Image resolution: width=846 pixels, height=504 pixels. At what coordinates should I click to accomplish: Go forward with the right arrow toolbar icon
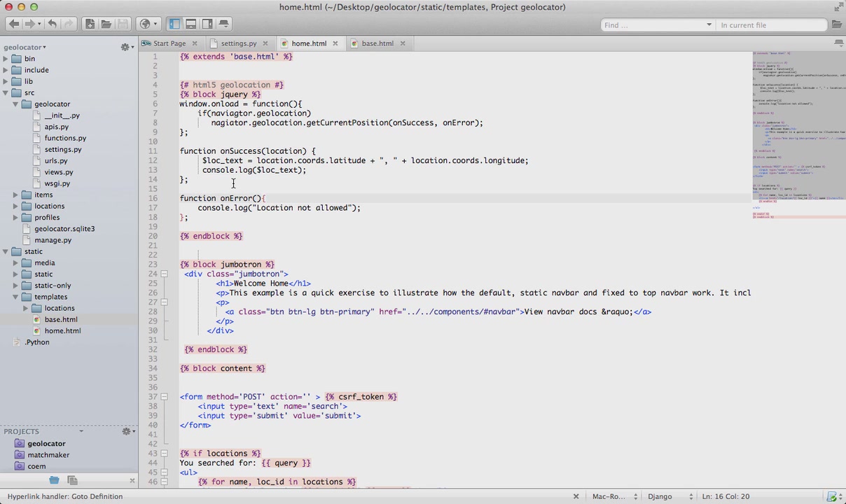[x=29, y=24]
